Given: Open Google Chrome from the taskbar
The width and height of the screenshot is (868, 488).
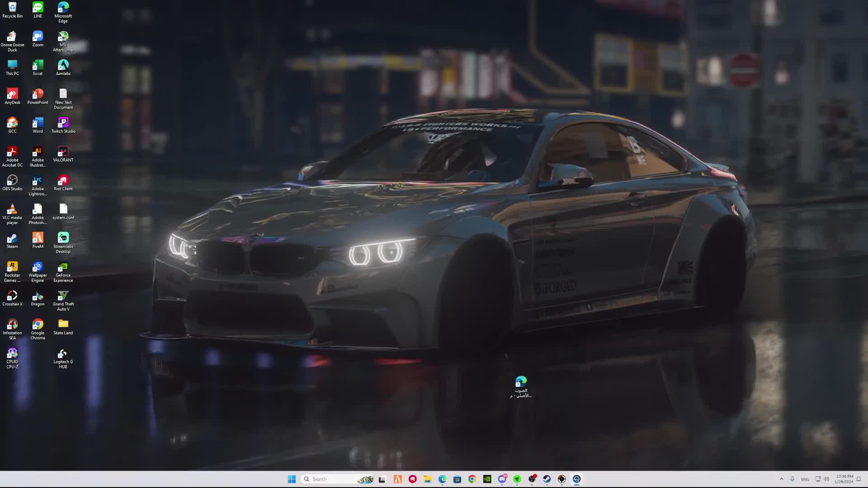Looking at the screenshot, I should [472, 479].
